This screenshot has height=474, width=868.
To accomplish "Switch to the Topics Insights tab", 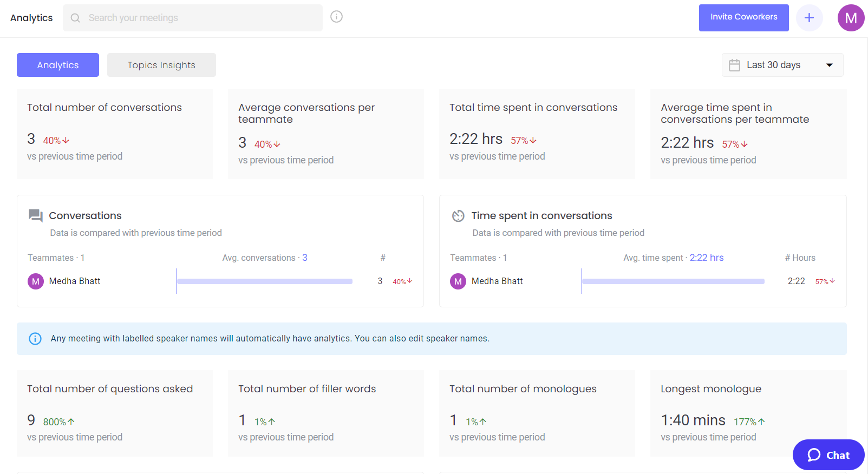I will click(161, 65).
